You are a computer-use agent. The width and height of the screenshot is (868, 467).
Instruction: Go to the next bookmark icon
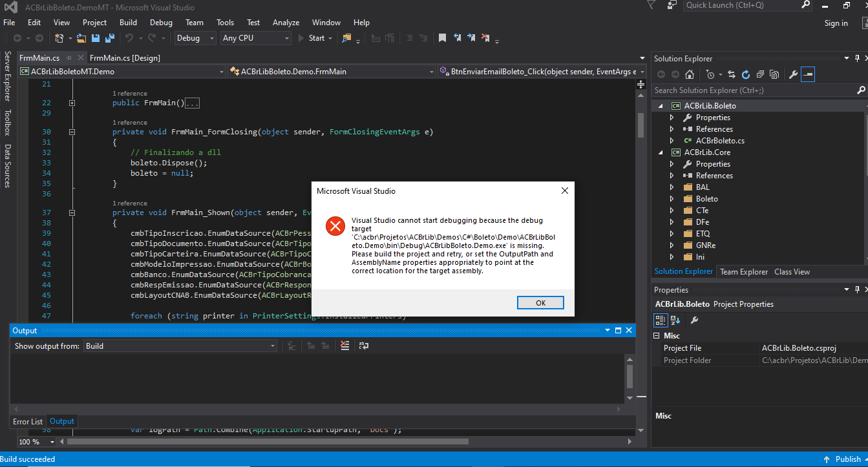click(x=472, y=38)
